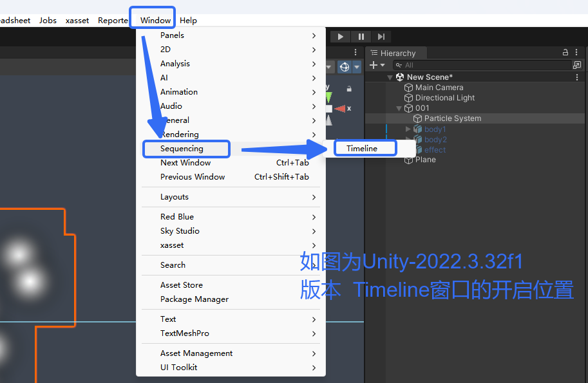
Task: Select Main Camera in Hierarchy
Action: pos(439,88)
